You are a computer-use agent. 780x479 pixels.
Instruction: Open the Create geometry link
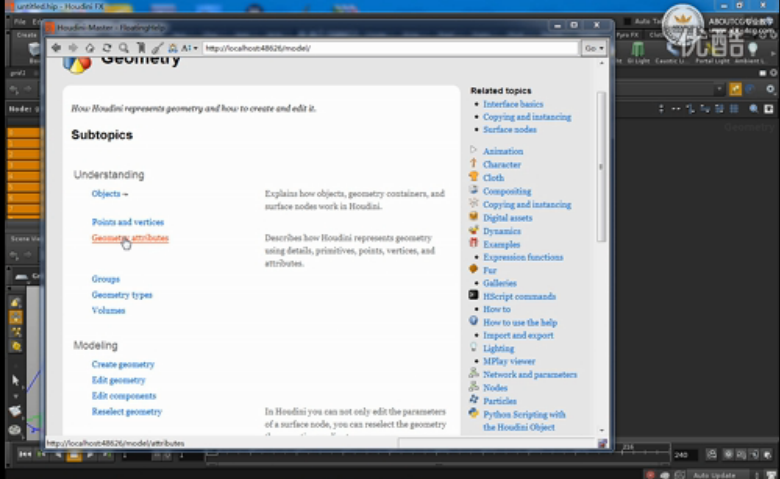pyautogui.click(x=123, y=364)
